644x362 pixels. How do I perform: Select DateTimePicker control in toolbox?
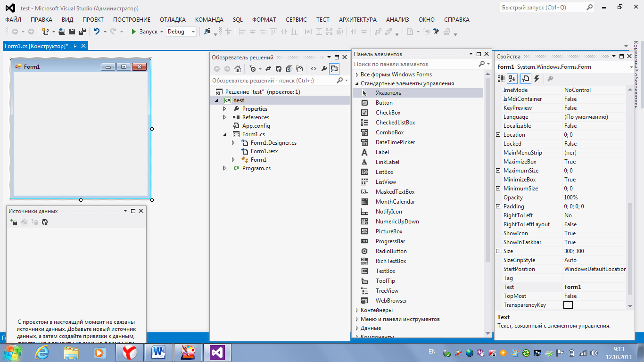395,142
